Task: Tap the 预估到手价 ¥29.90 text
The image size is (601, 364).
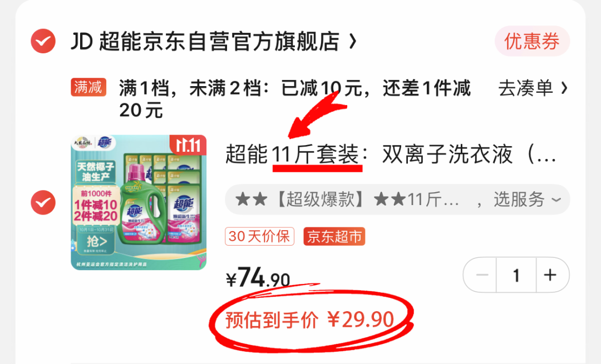Action: point(310,319)
